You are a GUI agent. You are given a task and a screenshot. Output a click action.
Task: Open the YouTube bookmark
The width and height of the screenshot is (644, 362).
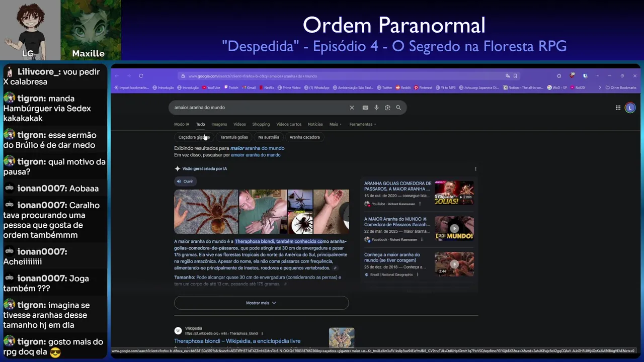tap(211, 87)
